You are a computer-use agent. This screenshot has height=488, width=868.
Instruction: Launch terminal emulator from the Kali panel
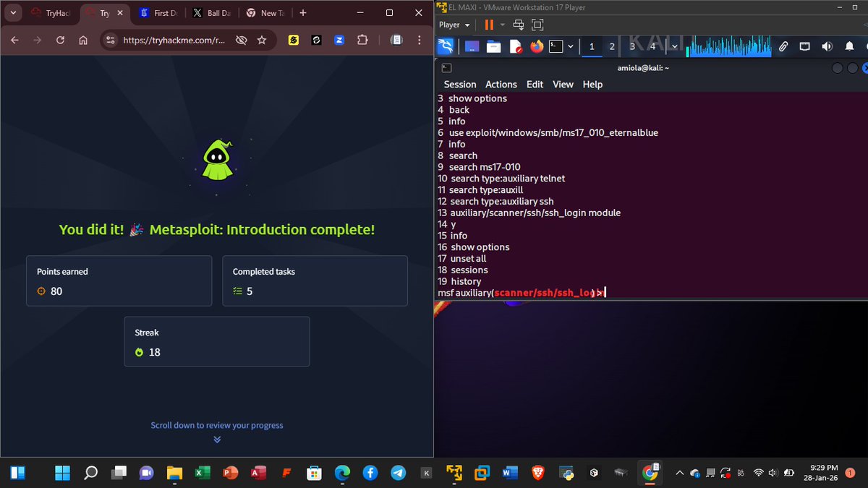(x=556, y=46)
